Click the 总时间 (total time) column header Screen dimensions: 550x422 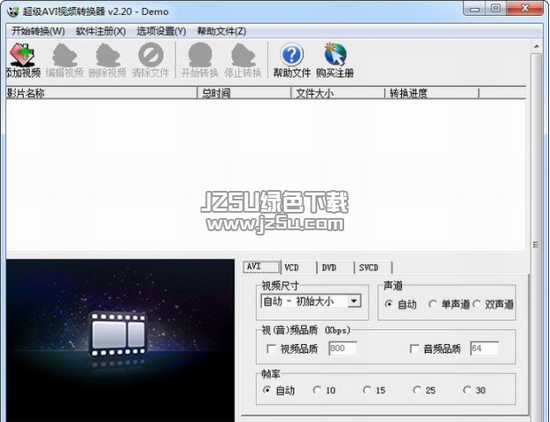pyautogui.click(x=244, y=93)
